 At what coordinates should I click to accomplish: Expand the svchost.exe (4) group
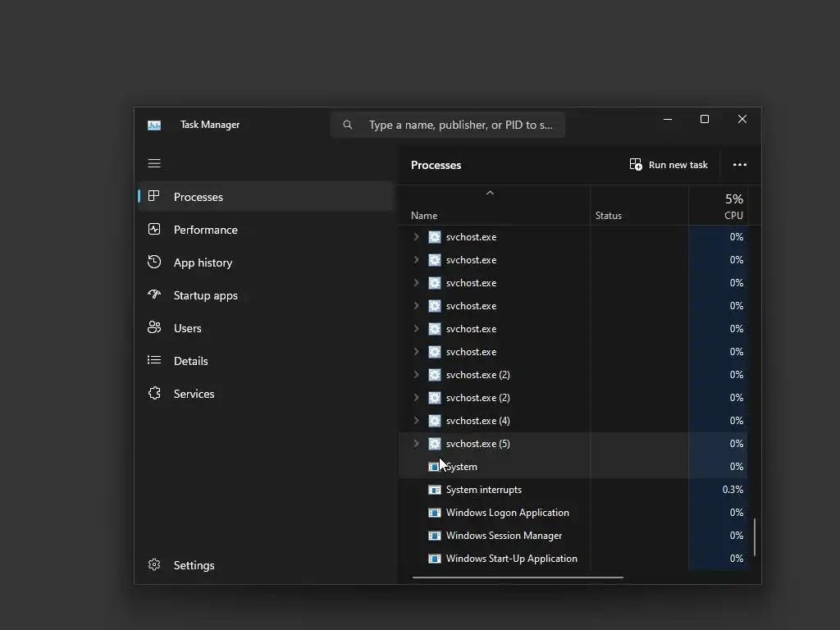[416, 421]
